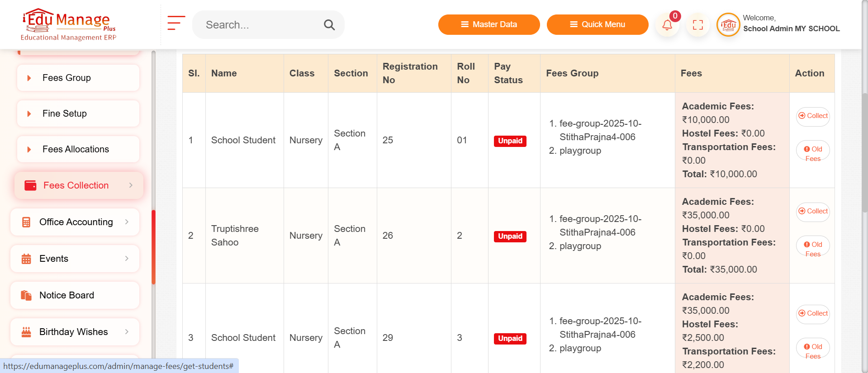Viewport: 868px width, 373px height.
Task: Click the Truptishree Sahoo name cell
Action: pos(244,236)
